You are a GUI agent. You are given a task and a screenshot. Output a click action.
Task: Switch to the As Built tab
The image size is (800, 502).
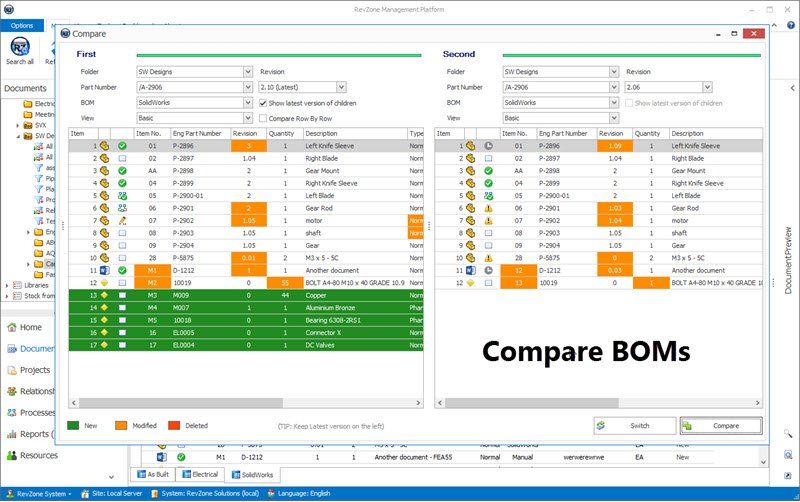tap(153, 474)
